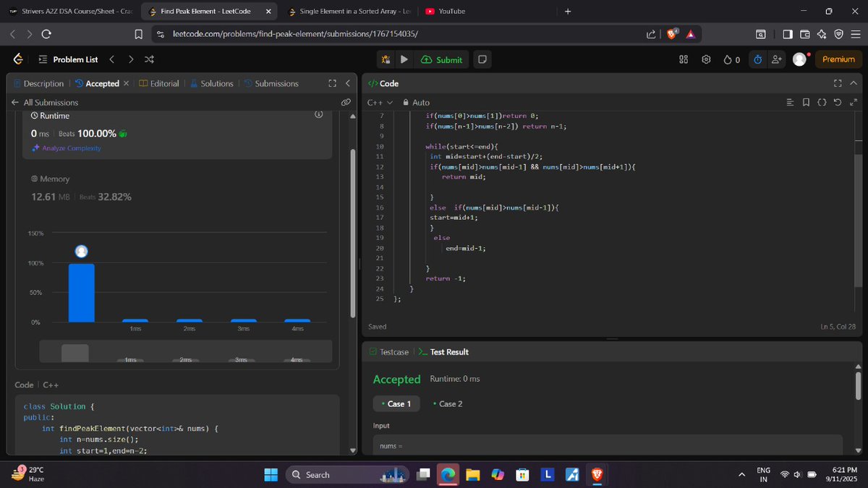
Task: Collapse the Code panel with the chevron
Action: click(x=853, y=83)
